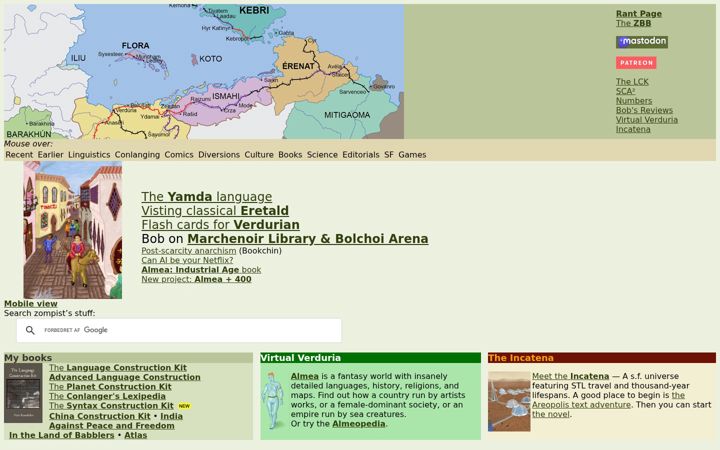
Task: Open Against Peace and Freedom link
Action: (x=112, y=426)
